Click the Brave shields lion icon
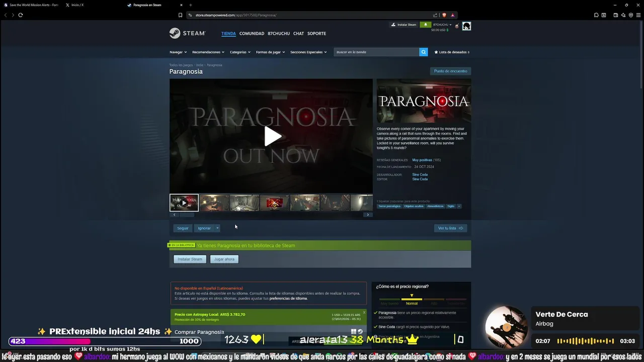This screenshot has height=362, width=644. click(444, 15)
